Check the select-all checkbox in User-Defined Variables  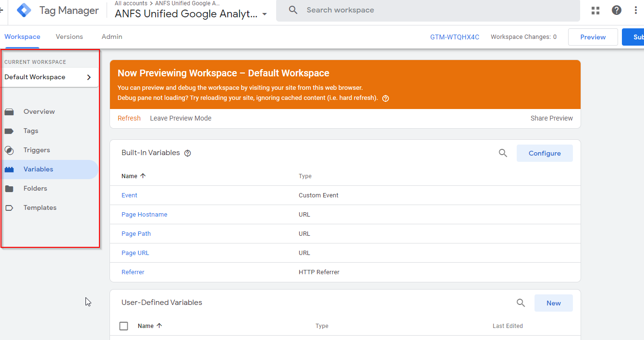pos(123,326)
